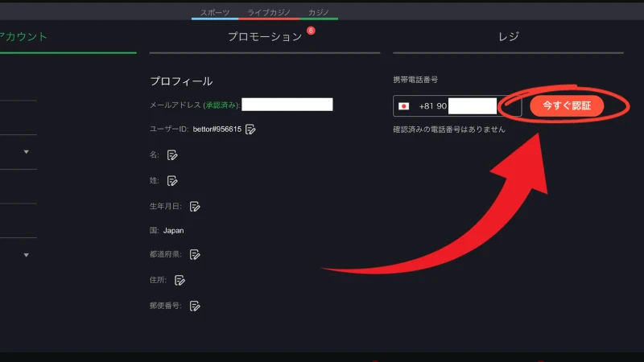Click the bettor#956615 user ID text
Screen dimensions: 644x362
(217, 130)
